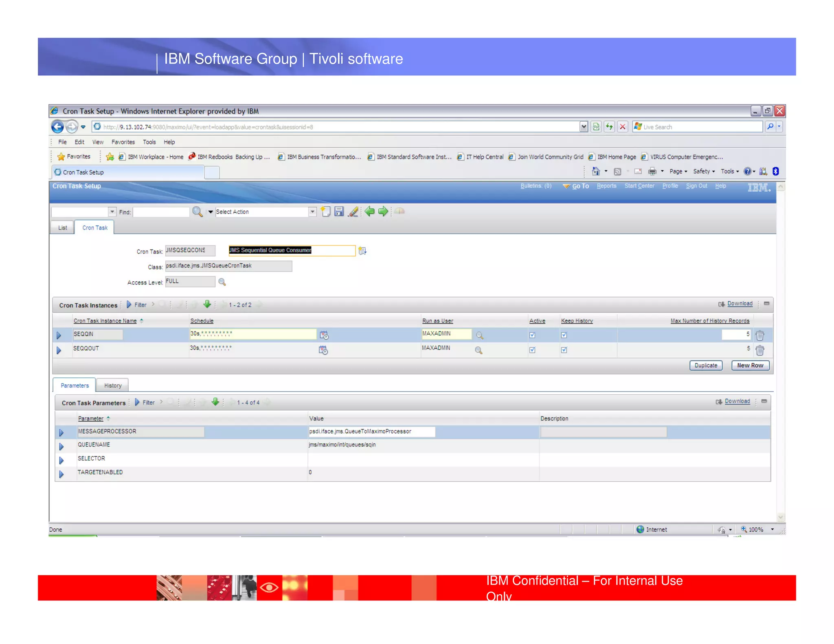The image size is (834, 644).
Task: Click the SEQQIN Schedule input field
Action: (253, 334)
